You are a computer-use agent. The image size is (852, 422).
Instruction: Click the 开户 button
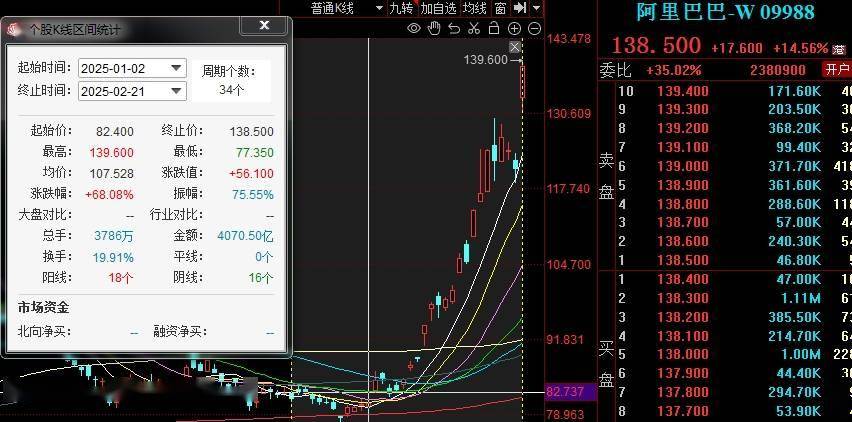pyautogui.click(x=836, y=70)
